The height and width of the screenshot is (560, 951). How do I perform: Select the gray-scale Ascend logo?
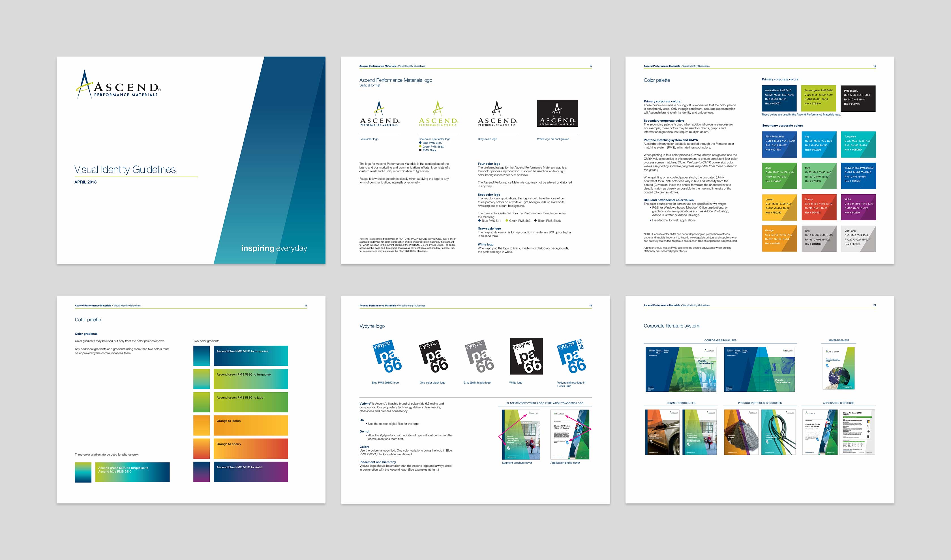point(498,113)
